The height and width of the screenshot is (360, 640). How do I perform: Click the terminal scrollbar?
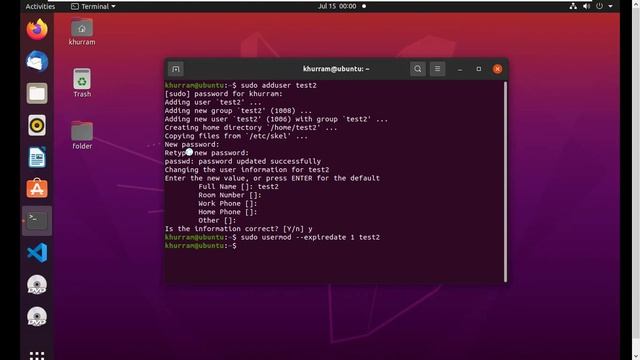point(505,181)
